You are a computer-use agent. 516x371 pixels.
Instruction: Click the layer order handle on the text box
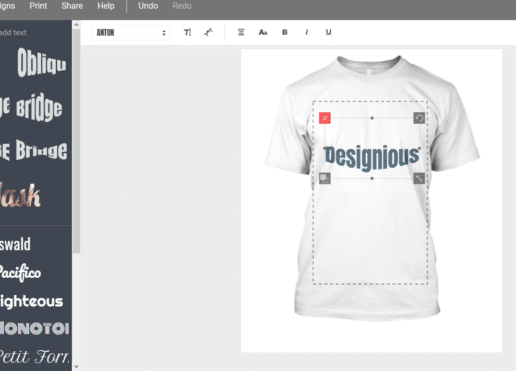pos(325,178)
